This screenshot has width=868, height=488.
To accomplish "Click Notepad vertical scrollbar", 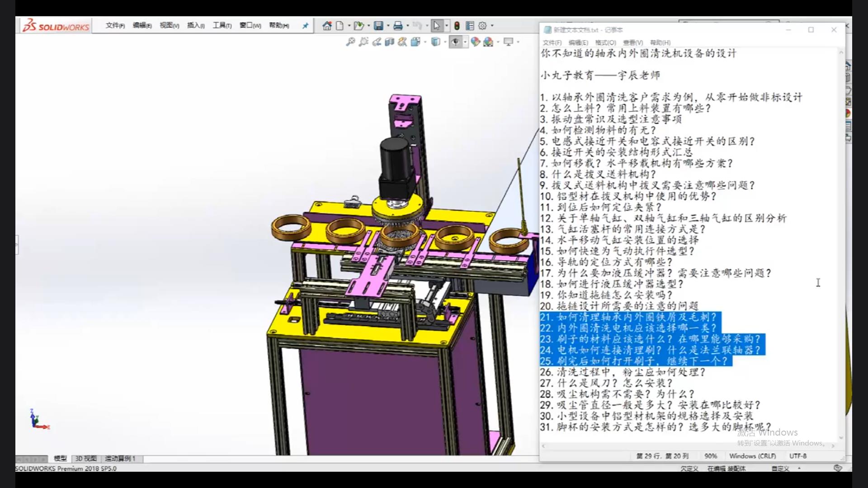I will [x=841, y=244].
